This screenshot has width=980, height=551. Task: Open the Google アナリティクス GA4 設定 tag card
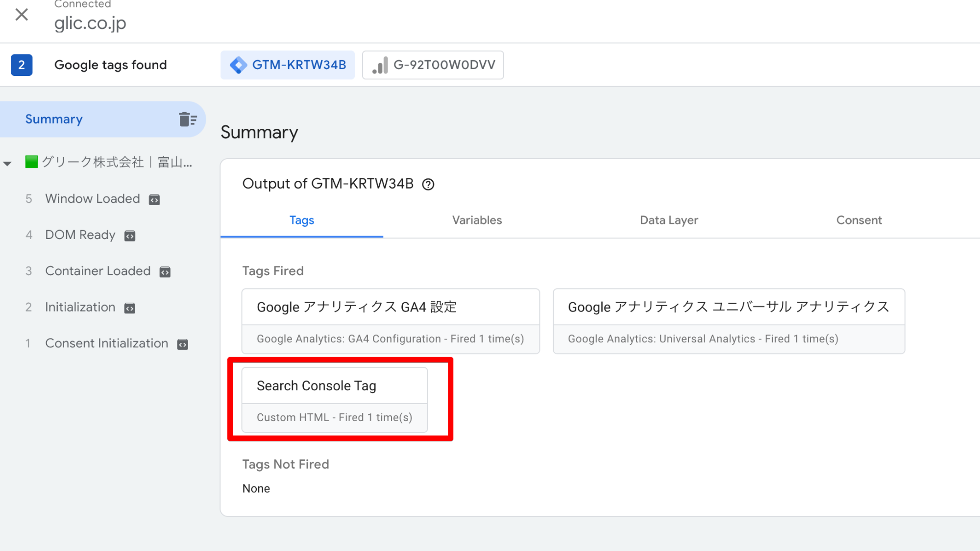click(x=391, y=321)
